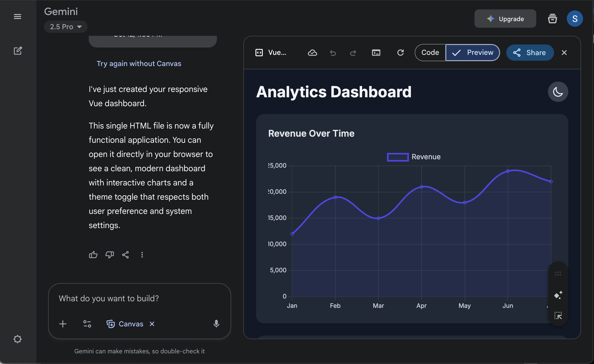This screenshot has width=594, height=364.
Task: Refresh the canvas preview
Action: (x=400, y=53)
